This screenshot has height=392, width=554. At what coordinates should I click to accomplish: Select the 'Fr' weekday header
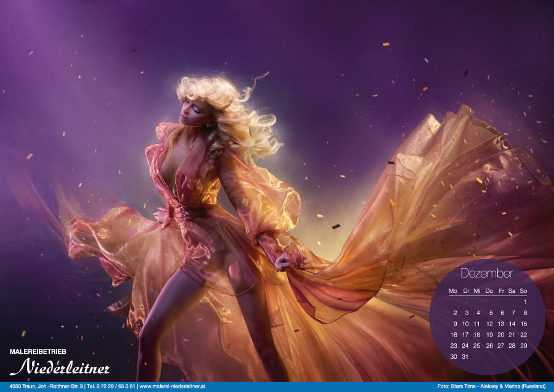(501, 291)
